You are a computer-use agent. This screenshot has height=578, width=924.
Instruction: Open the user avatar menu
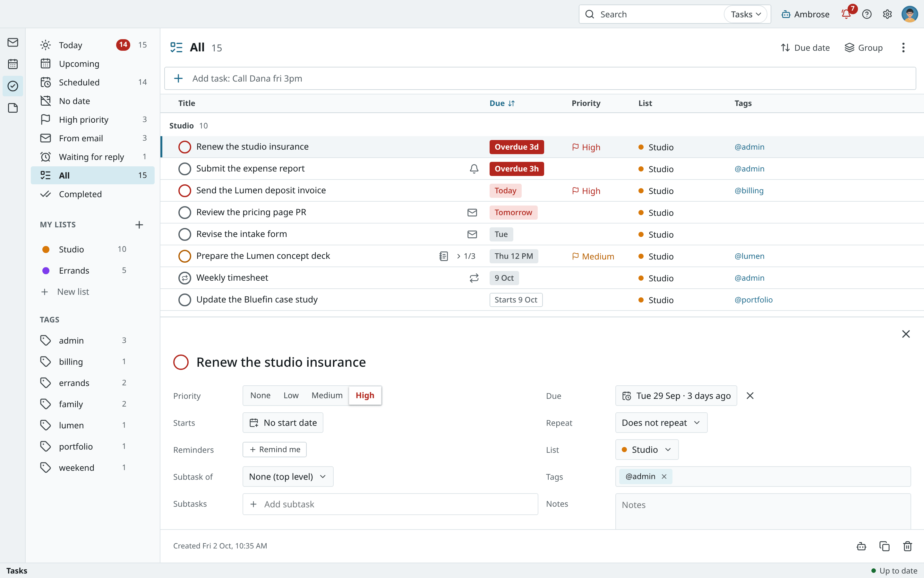pos(910,14)
